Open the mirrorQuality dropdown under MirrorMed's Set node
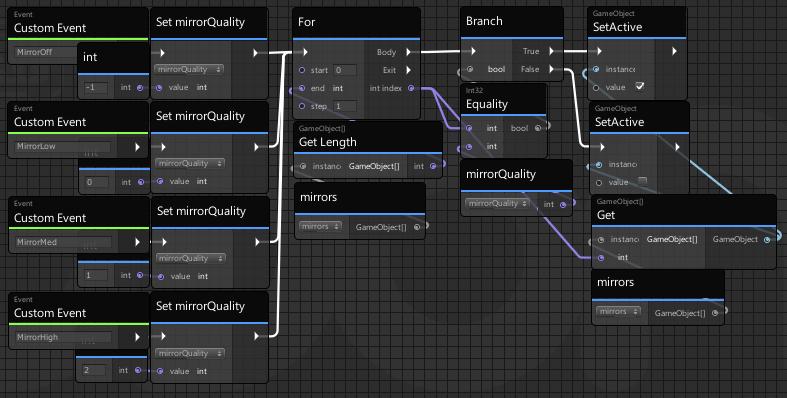The image size is (787, 398). 190,258
